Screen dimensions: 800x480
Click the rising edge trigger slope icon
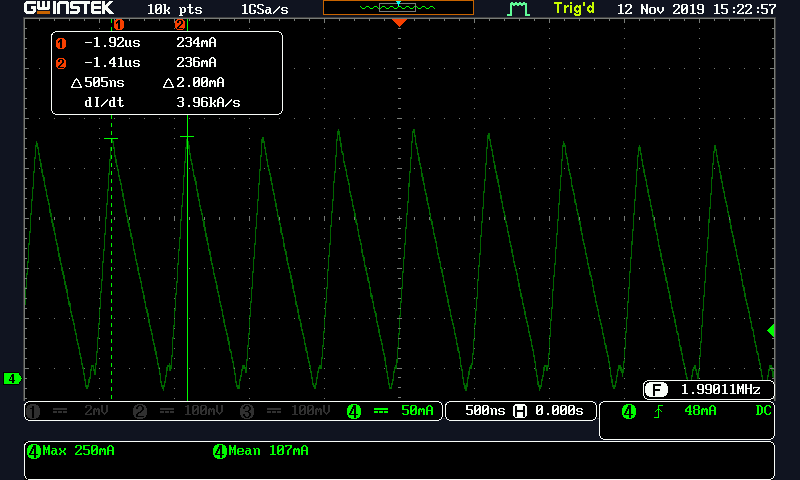[658, 411]
